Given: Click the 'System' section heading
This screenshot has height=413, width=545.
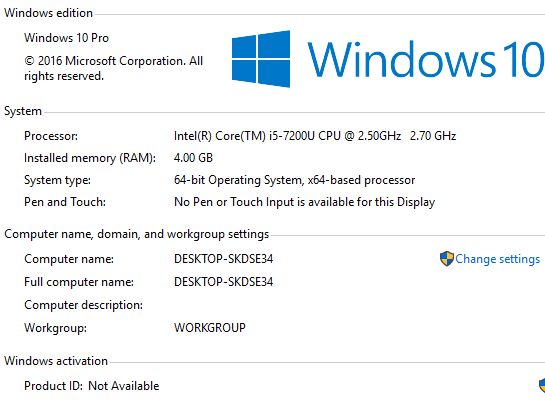Looking at the screenshot, I should click(23, 111).
